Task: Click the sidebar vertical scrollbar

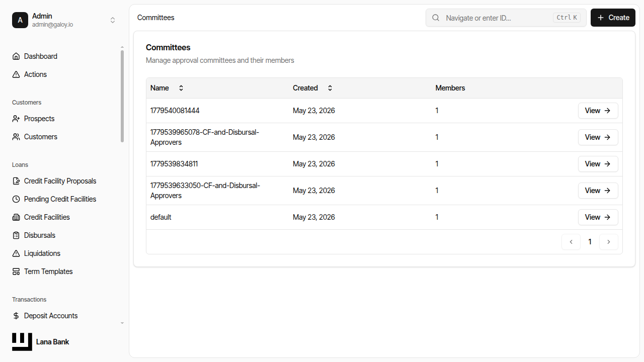Action: point(122,96)
